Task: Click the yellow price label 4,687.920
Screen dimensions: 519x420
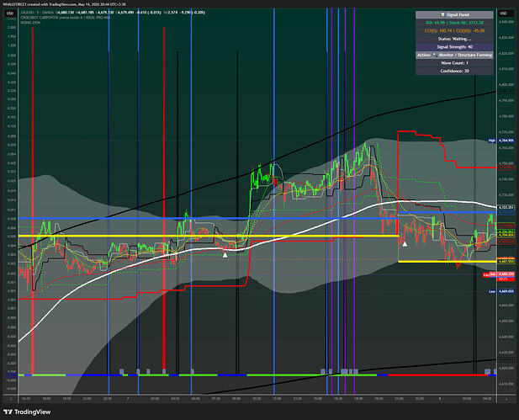Action: 506,261
